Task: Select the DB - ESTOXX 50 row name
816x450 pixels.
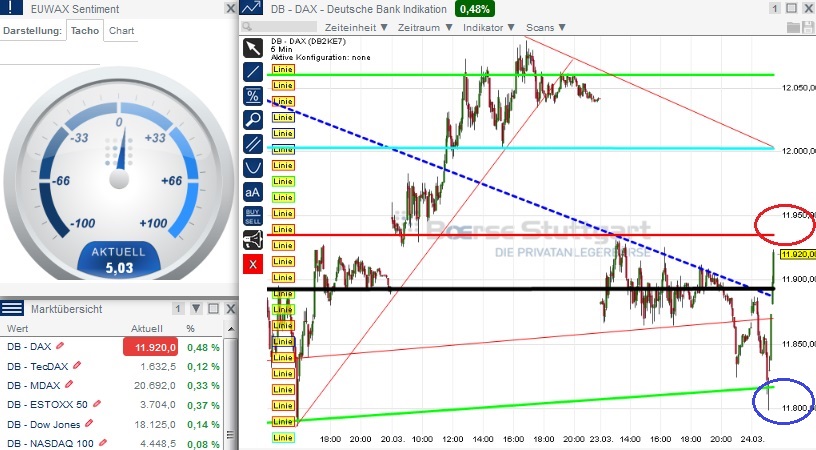Action: [x=47, y=405]
